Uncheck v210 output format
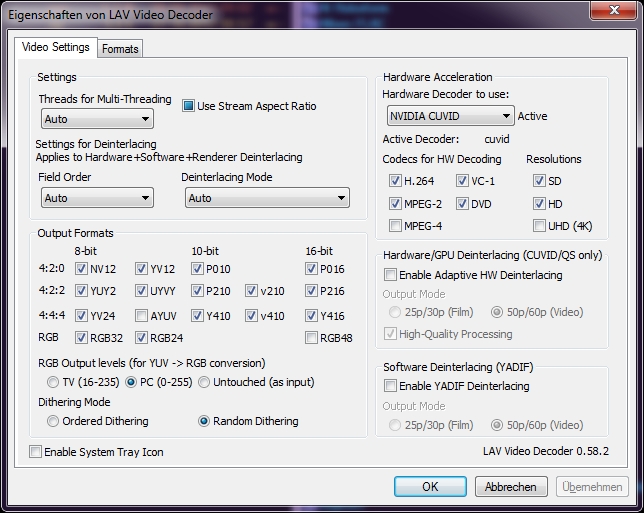This screenshot has width=644, height=513. coord(251,291)
